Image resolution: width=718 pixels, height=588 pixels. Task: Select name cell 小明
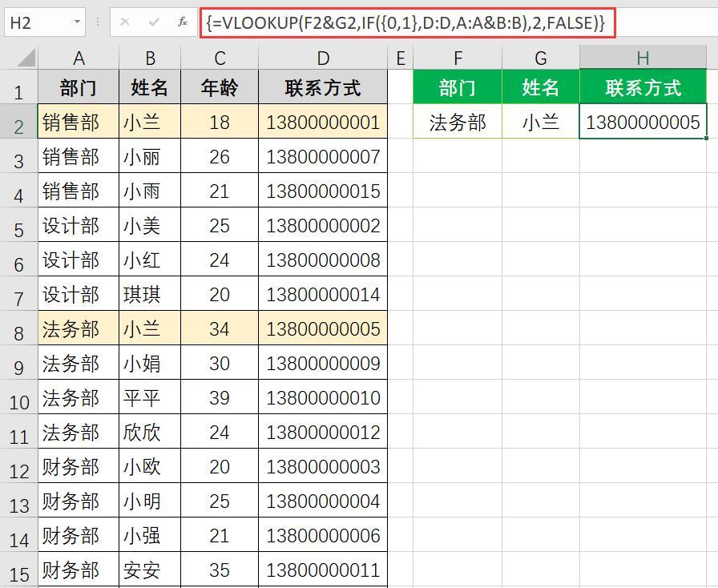150,500
